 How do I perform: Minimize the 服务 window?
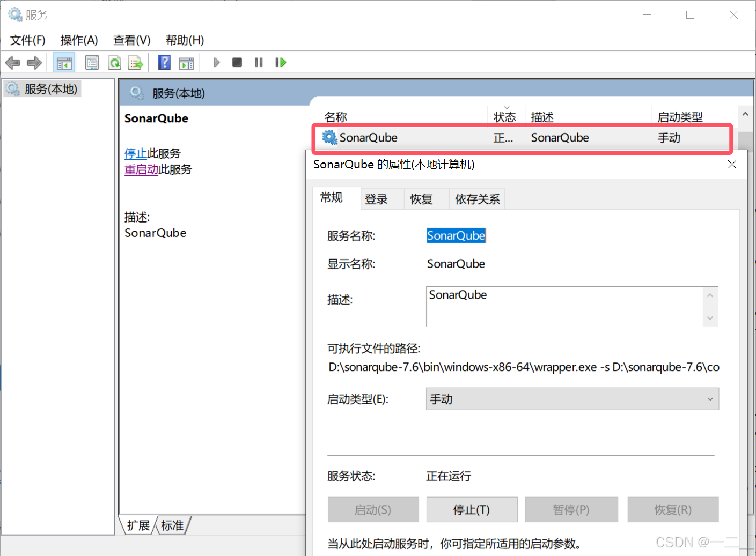[x=647, y=15]
